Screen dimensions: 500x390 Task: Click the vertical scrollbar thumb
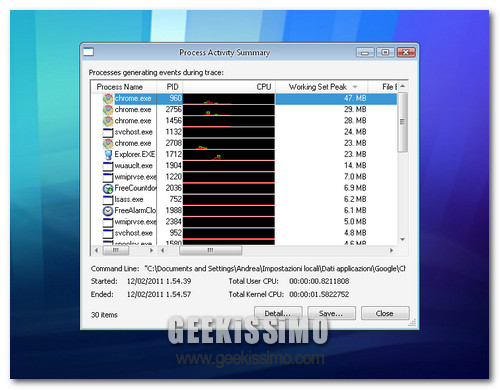[403, 122]
